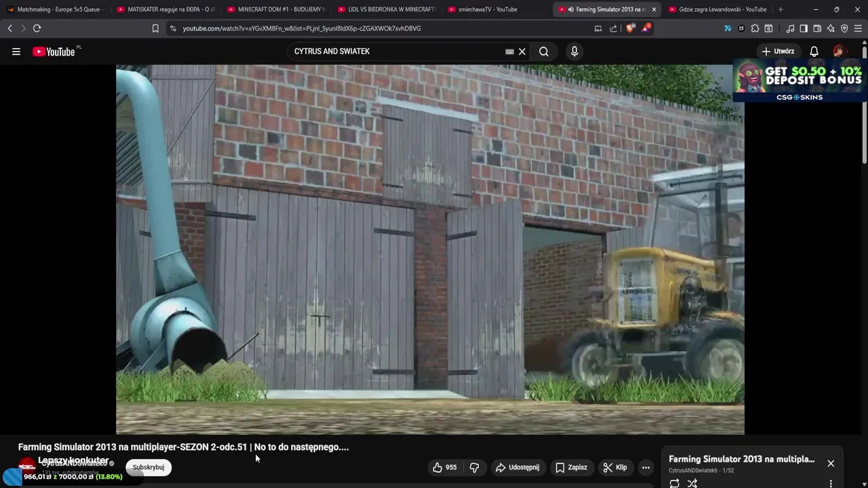The image size is (868, 488).
Task: Toggle playlist shuffle
Action: 692,483
